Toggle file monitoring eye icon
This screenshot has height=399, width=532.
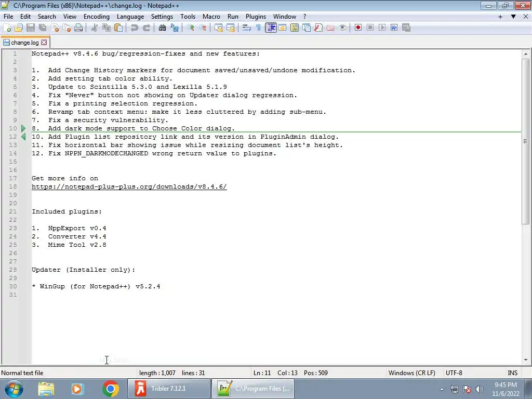pos(342,28)
